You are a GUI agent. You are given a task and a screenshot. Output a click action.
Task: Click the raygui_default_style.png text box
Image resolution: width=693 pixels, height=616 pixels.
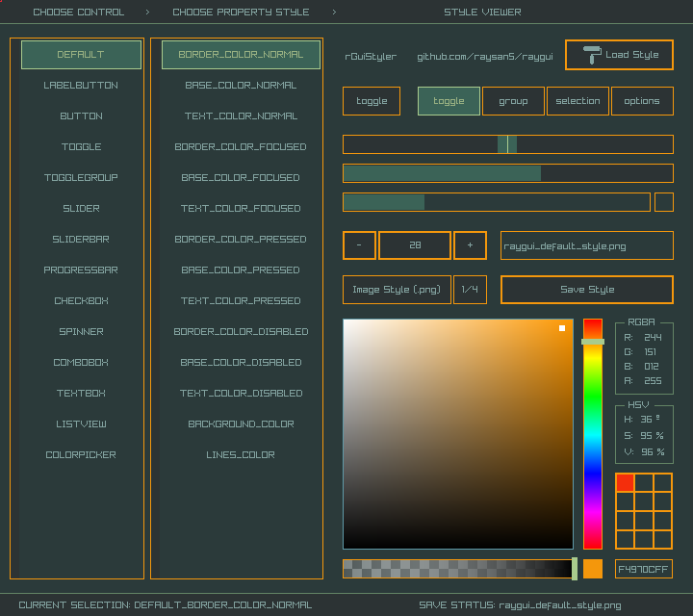point(586,245)
